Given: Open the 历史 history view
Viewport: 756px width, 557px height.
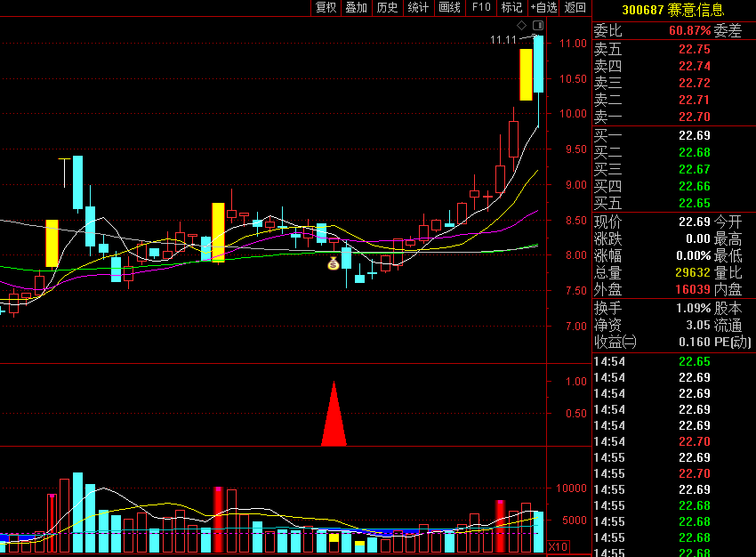Looking at the screenshot, I should tap(388, 8).
